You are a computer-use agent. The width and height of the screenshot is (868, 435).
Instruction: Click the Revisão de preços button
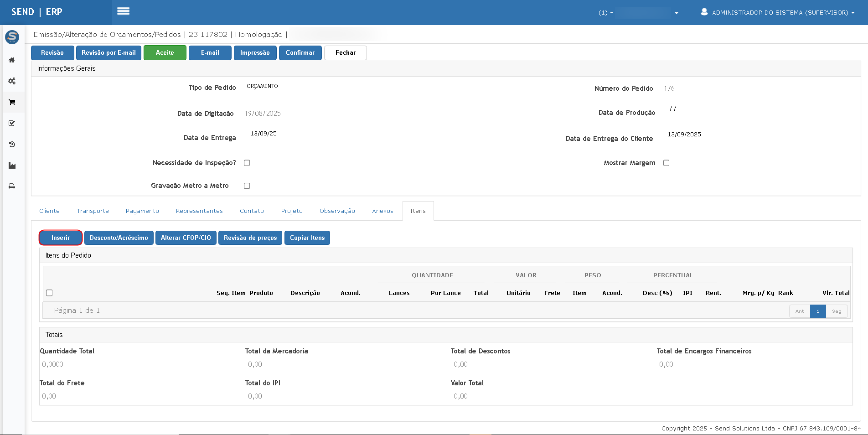tap(250, 238)
